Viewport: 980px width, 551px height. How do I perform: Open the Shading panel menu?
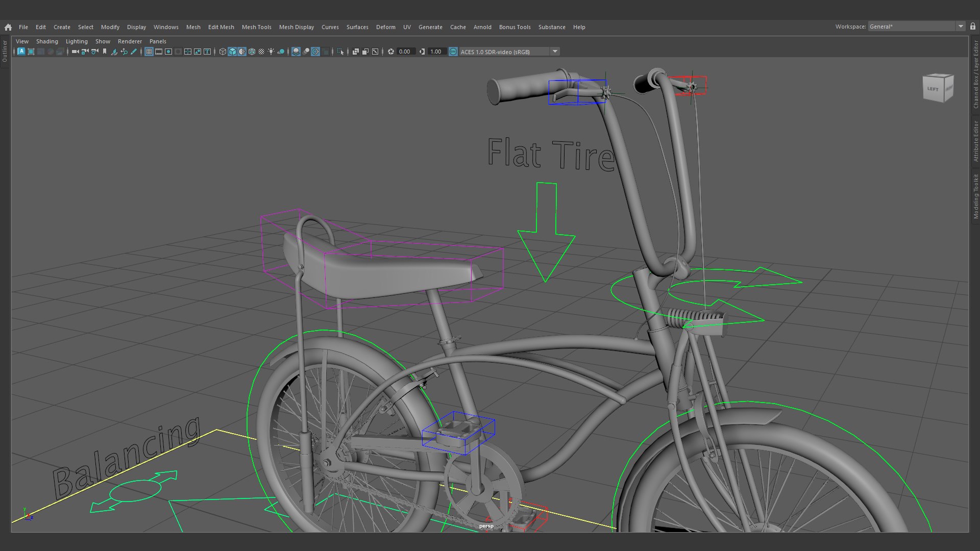point(47,41)
